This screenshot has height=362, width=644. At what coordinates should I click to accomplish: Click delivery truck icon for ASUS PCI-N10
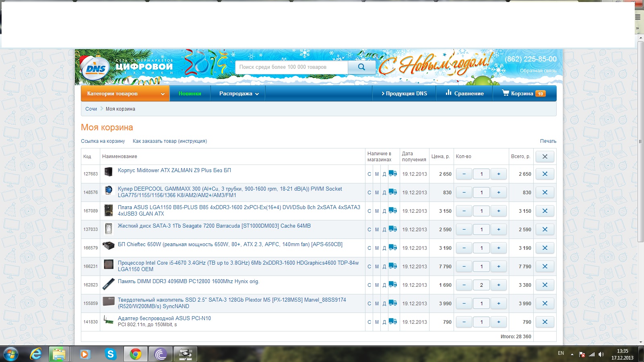click(x=393, y=322)
